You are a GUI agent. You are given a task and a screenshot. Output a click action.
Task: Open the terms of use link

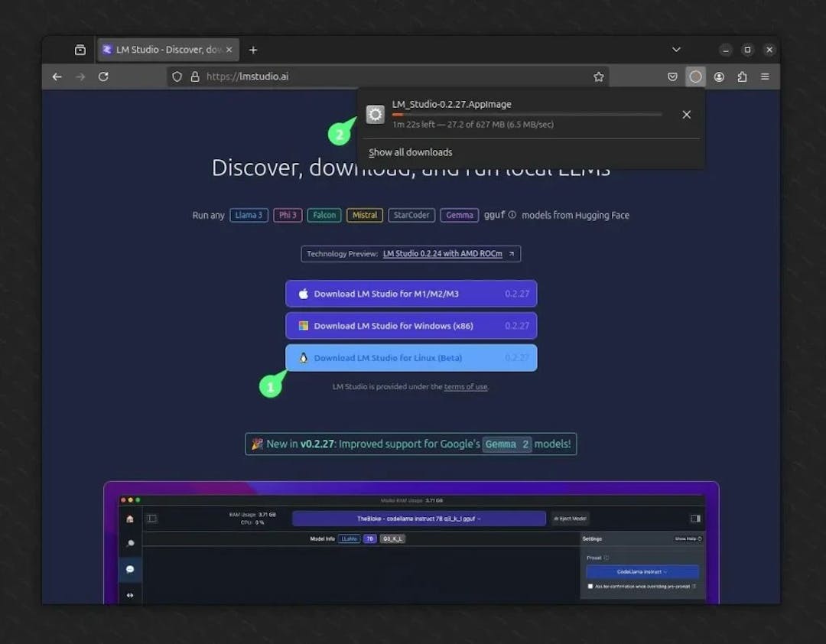tap(465, 387)
